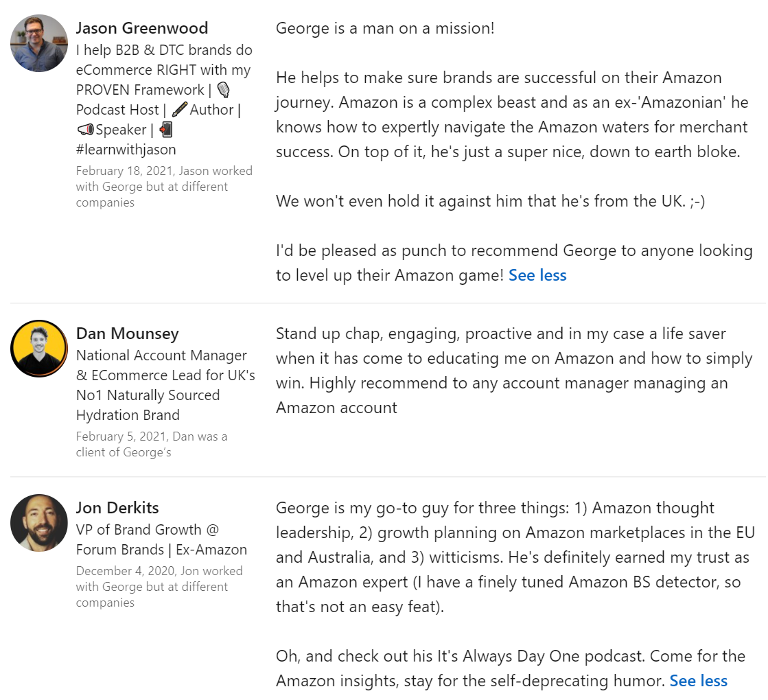
Task: Click the pencil emoji next to Author
Action: (179, 110)
